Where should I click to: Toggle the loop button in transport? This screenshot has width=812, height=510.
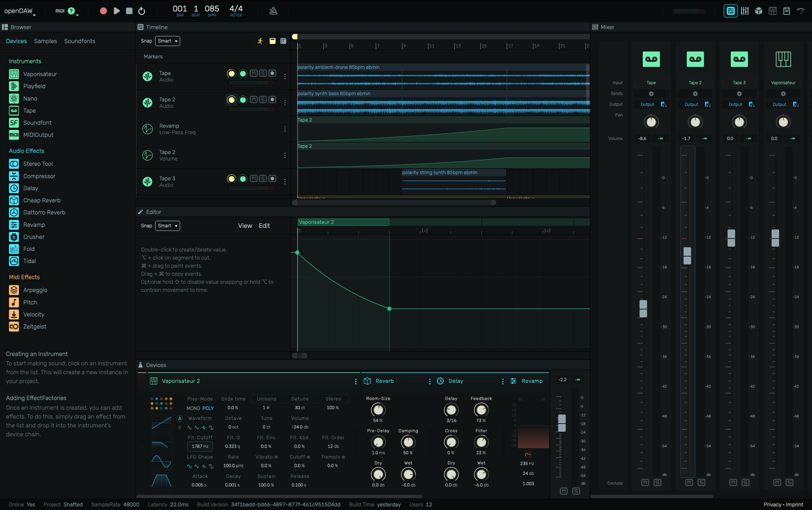pos(142,11)
